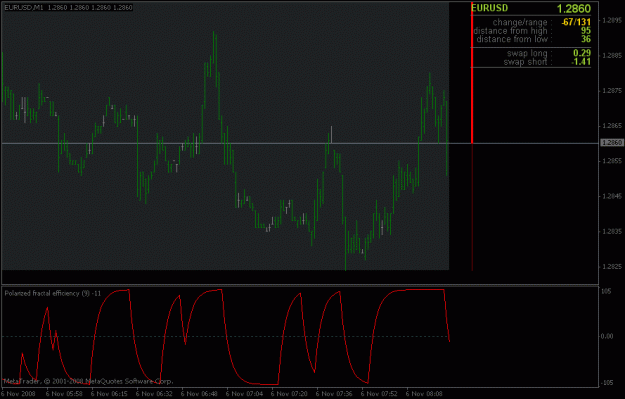Click the 6 Nov 07:20 time label

pyautogui.click(x=289, y=394)
